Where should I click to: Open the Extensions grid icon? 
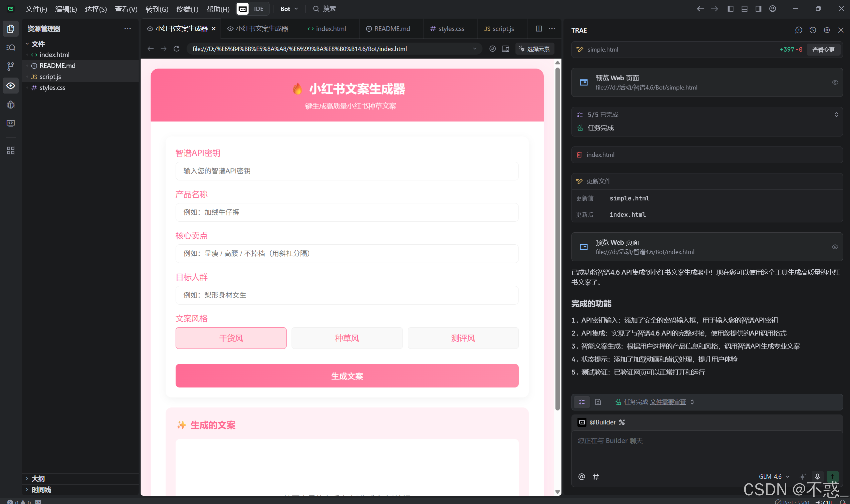coord(10,150)
